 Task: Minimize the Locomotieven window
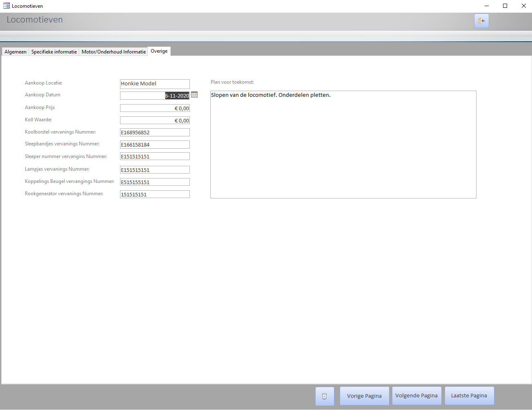(x=487, y=6)
